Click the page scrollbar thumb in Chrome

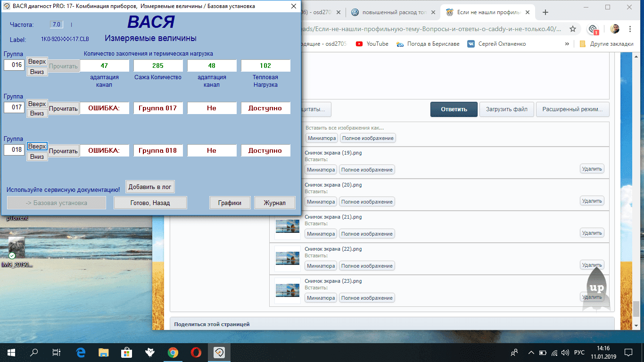click(636, 309)
